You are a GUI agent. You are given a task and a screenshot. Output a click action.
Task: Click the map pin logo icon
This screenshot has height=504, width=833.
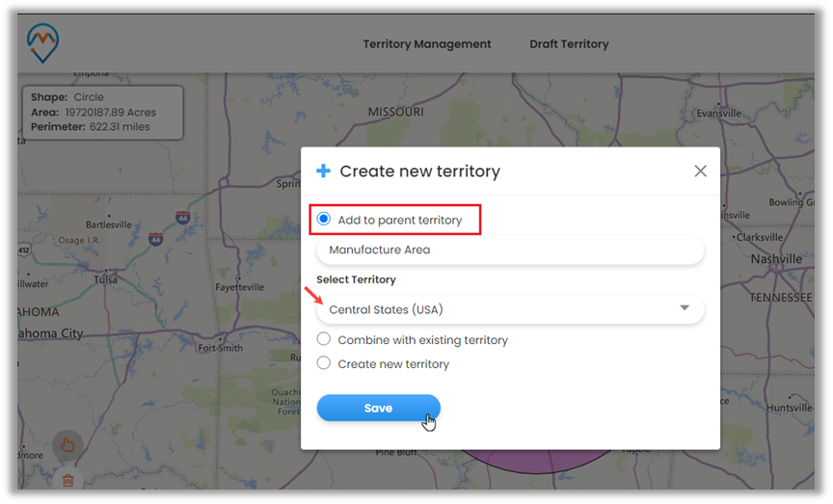[42, 43]
